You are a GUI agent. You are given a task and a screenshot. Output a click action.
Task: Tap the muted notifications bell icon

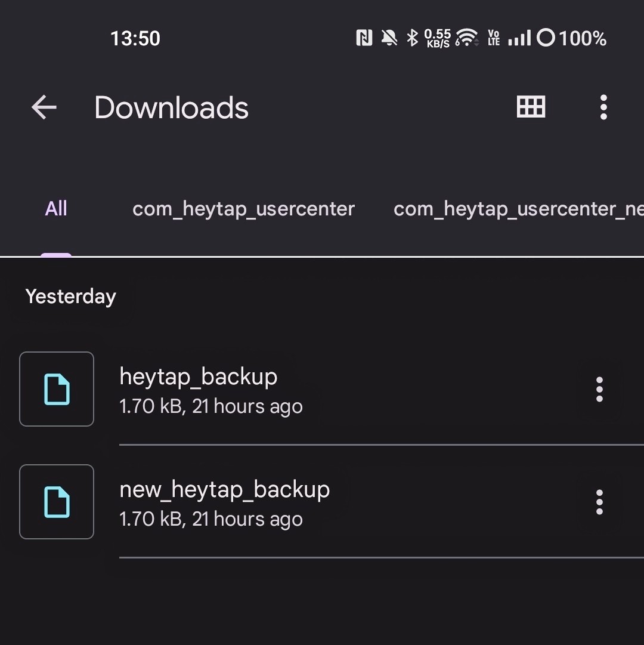tap(389, 38)
